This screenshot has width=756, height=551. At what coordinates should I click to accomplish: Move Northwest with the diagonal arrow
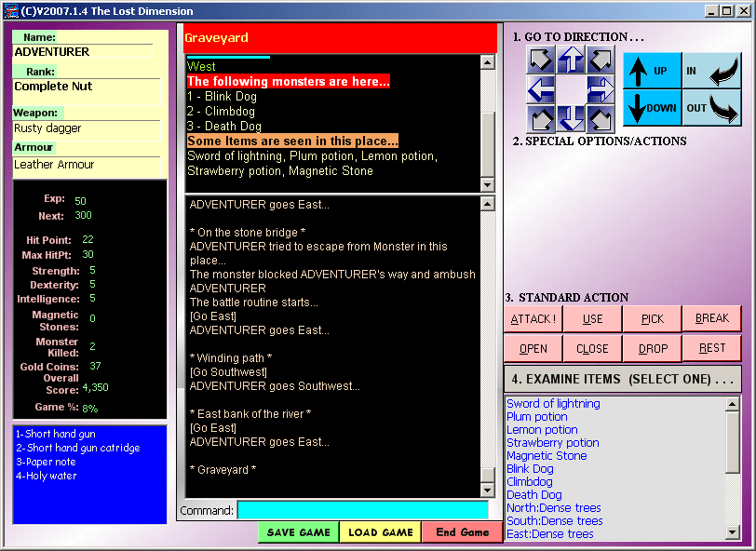click(x=541, y=61)
